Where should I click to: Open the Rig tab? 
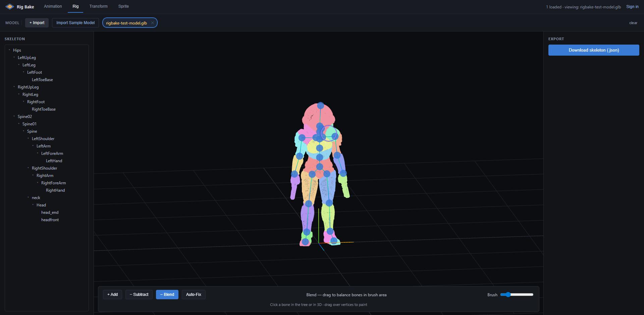click(75, 6)
